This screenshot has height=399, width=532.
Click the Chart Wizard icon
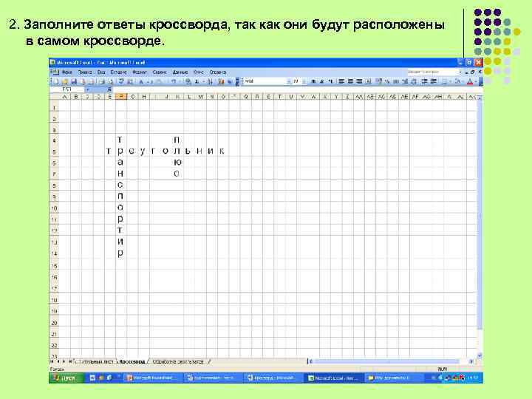tap(221, 81)
